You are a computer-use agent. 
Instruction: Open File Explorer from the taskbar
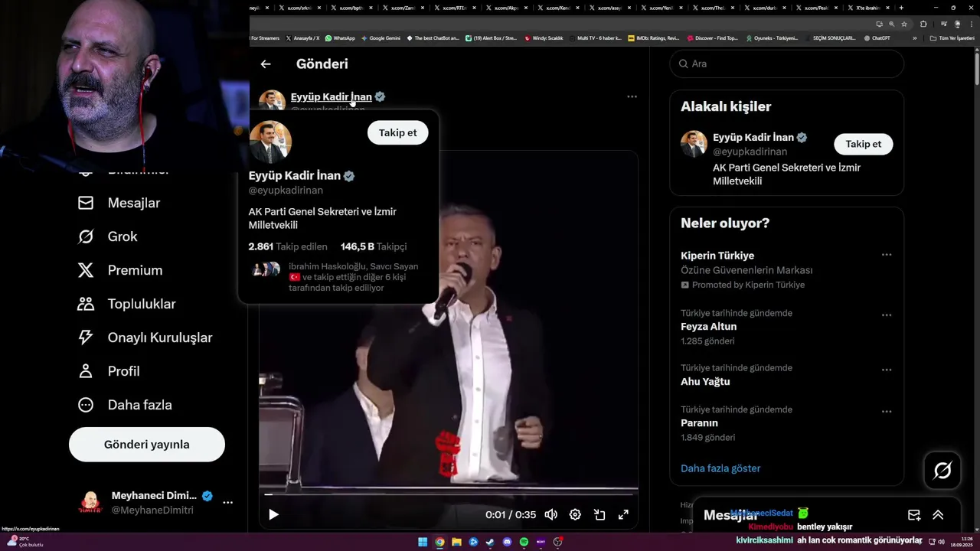pyautogui.click(x=456, y=542)
